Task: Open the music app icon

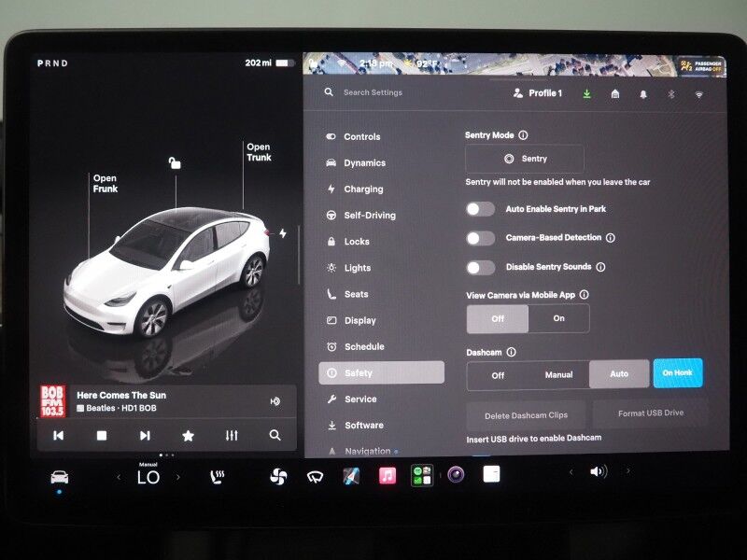Action: click(388, 475)
